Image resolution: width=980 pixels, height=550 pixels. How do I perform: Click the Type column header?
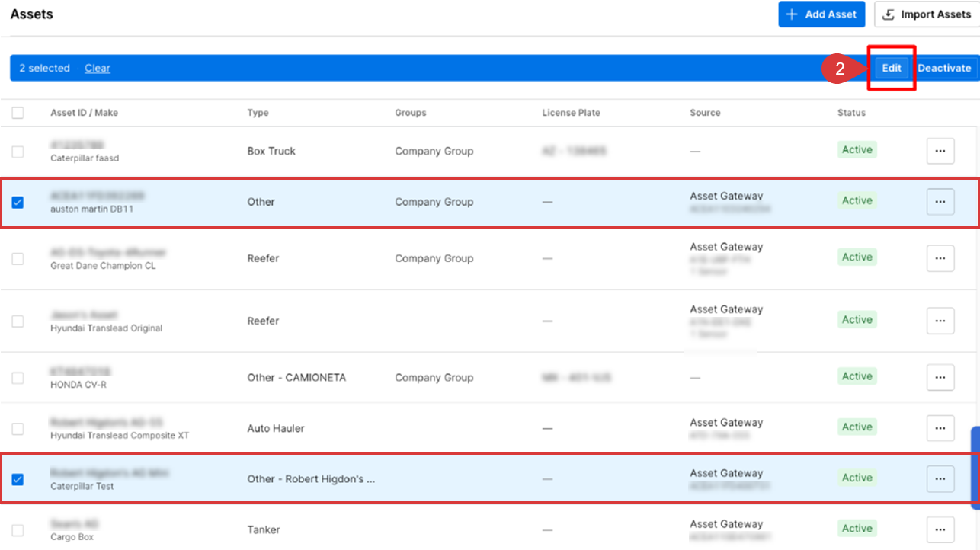point(258,113)
